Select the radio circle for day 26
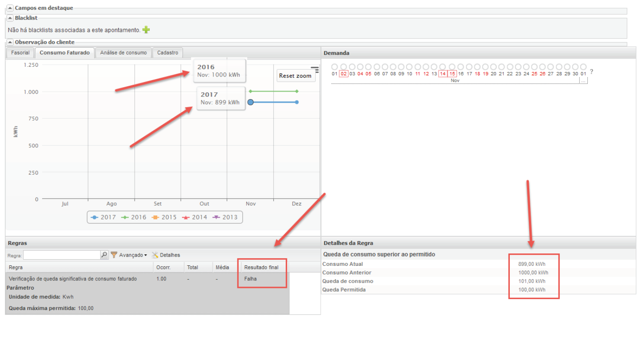The height and width of the screenshot is (345, 644). tap(543, 67)
